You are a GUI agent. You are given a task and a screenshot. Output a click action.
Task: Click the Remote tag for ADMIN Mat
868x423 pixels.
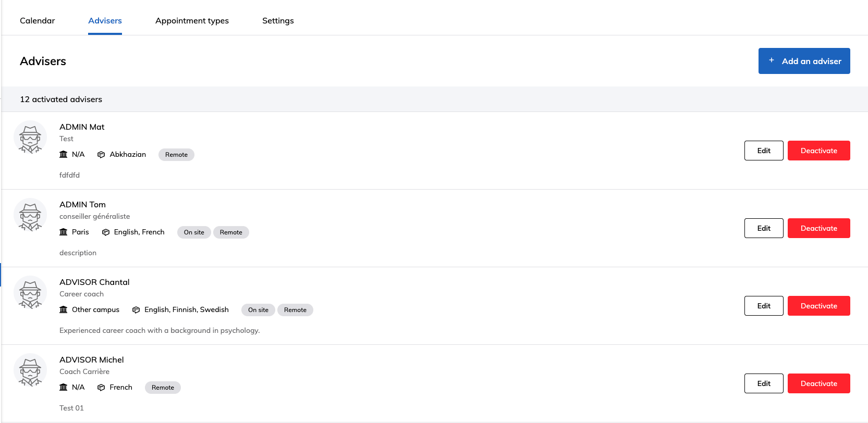click(176, 155)
